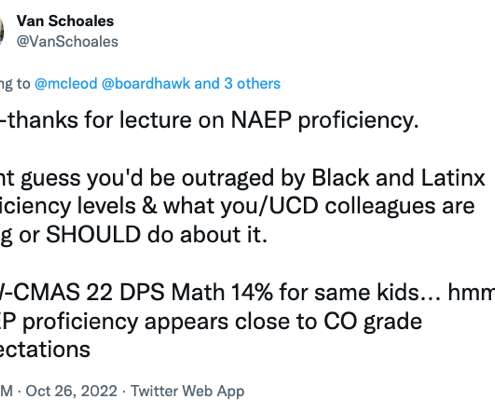Click the line mentioning Black and Latinx
The width and height of the screenshot is (495, 413).
[x=242, y=178]
